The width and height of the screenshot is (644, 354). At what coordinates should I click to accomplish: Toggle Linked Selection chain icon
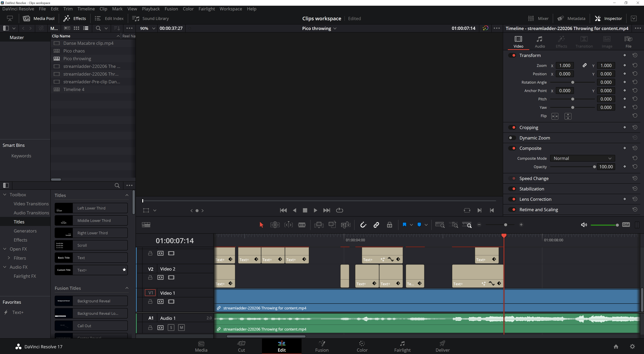376,225
